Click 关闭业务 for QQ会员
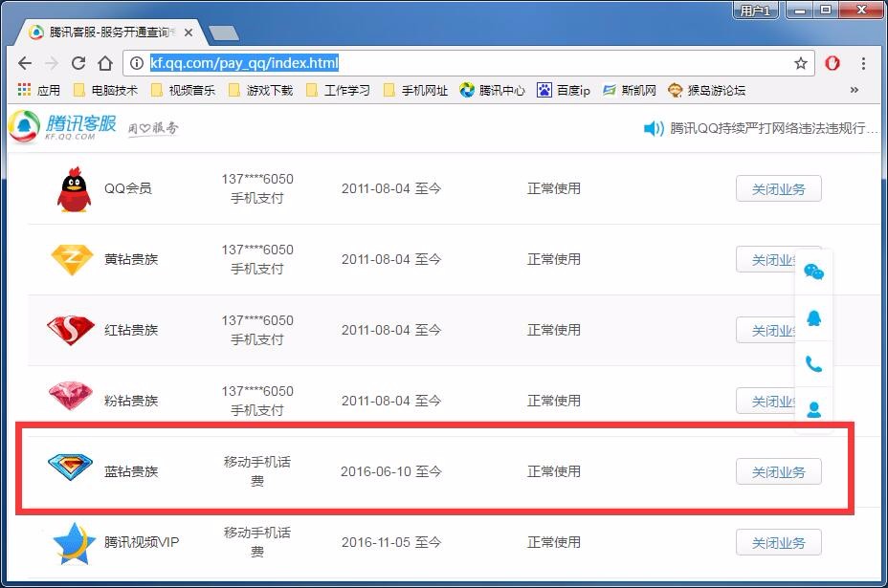This screenshot has width=888, height=588. [778, 188]
